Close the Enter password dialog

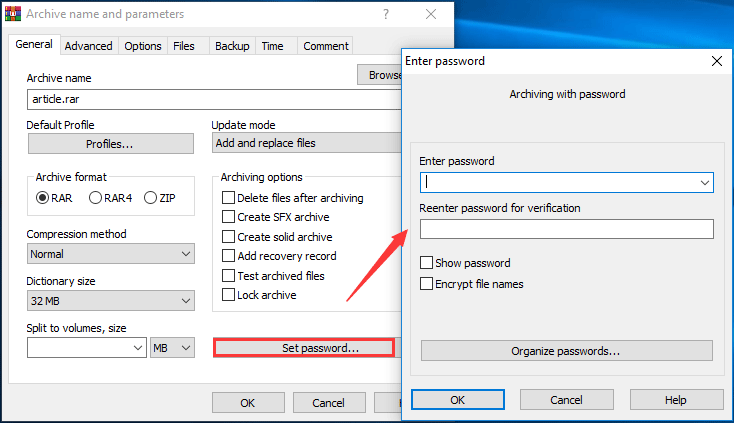coord(715,61)
